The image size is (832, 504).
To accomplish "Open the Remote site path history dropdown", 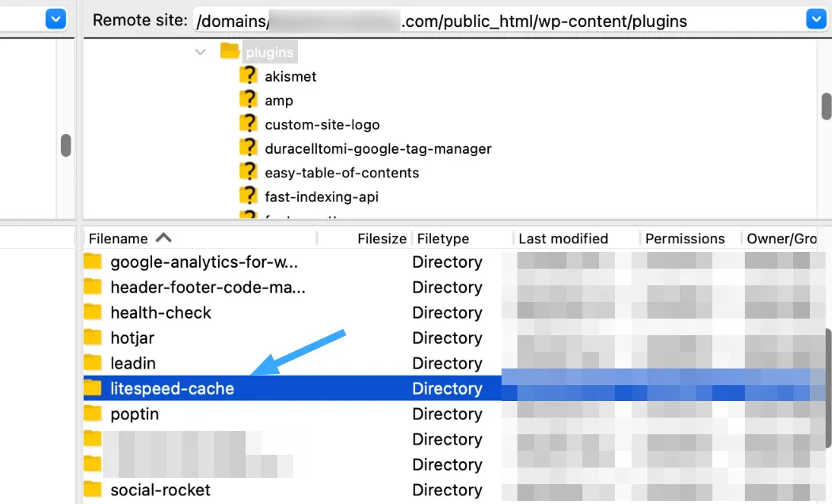I will coord(816,20).
